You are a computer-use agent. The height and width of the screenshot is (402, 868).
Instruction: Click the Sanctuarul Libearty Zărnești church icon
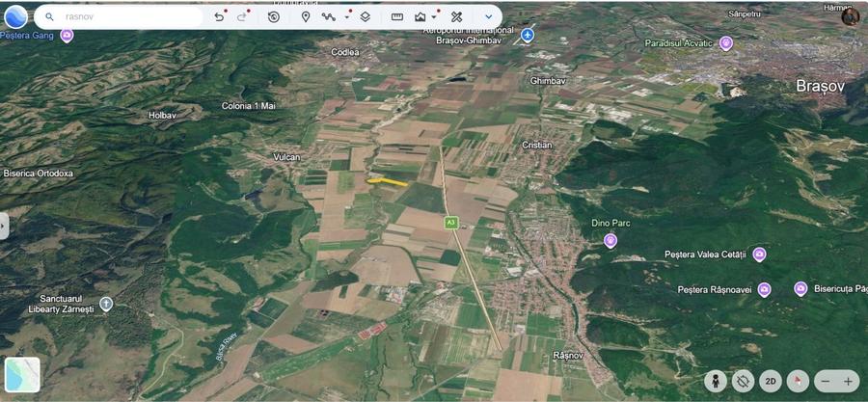pos(106,304)
